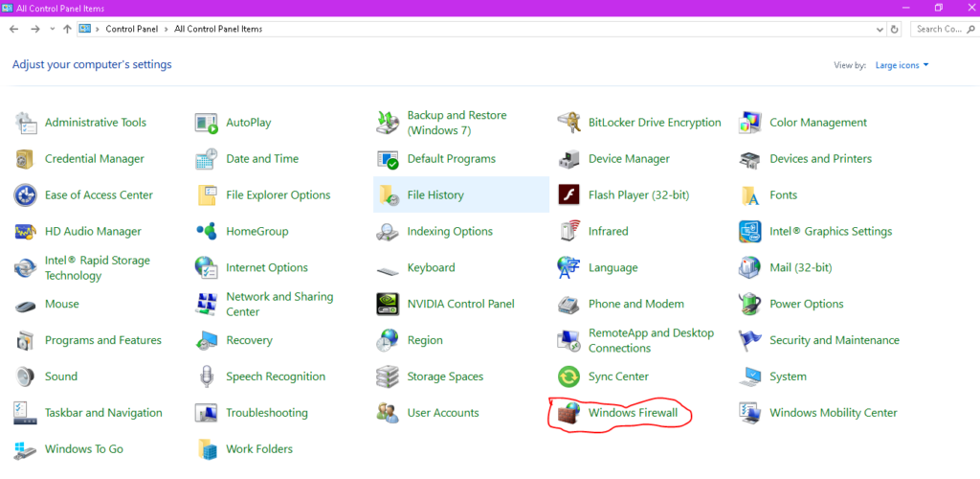980x479 pixels.
Task: Open Troubleshooting link
Action: 267,413
